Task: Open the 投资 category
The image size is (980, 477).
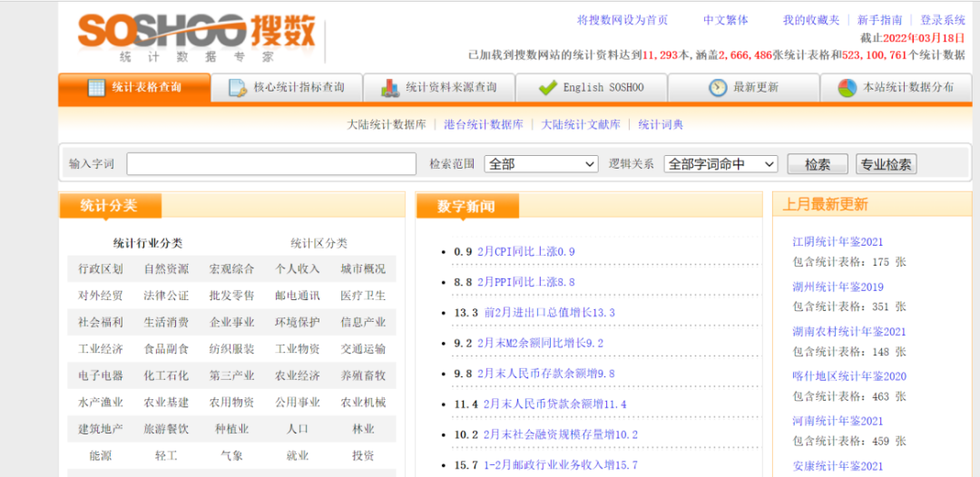Action: pos(363,456)
